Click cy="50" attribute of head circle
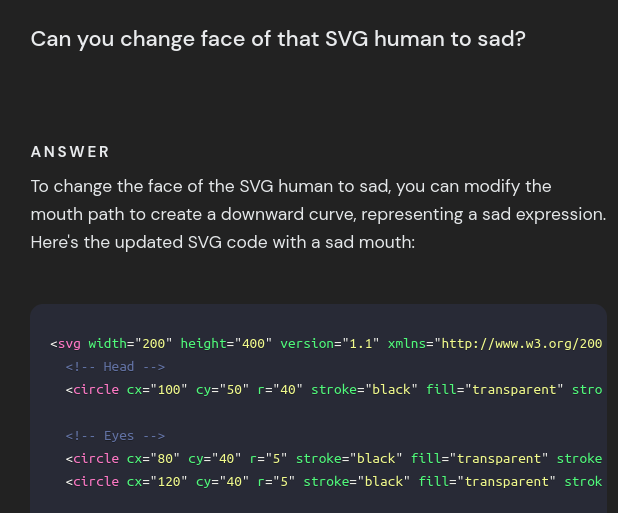Screen dimensions: 618x513 point(223,390)
